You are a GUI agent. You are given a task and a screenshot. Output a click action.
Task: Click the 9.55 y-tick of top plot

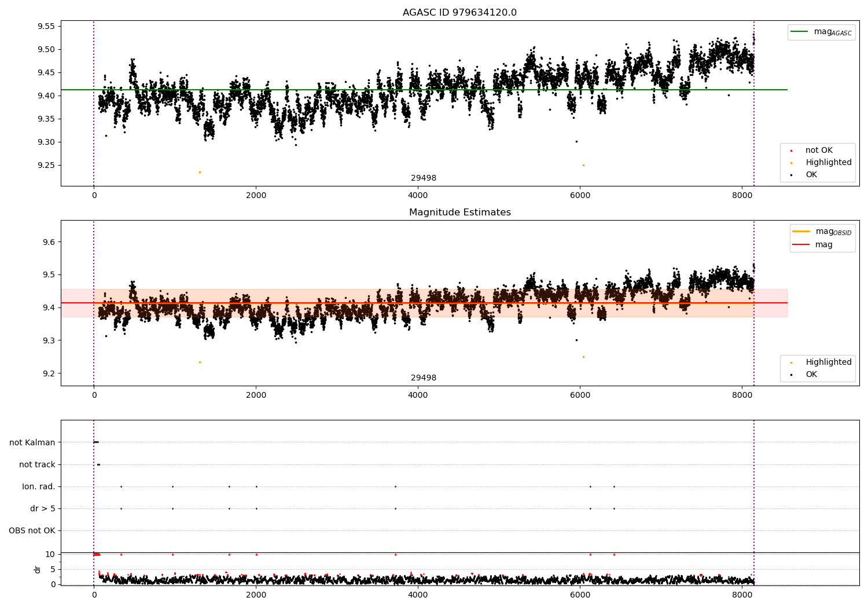tap(46, 26)
